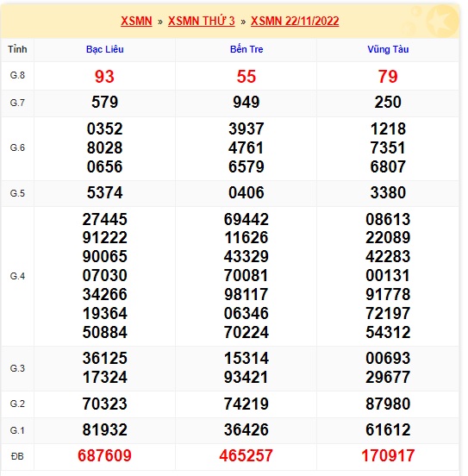468x476 pixels.
Task: Select G.6 number 4761
Action: 246,147
